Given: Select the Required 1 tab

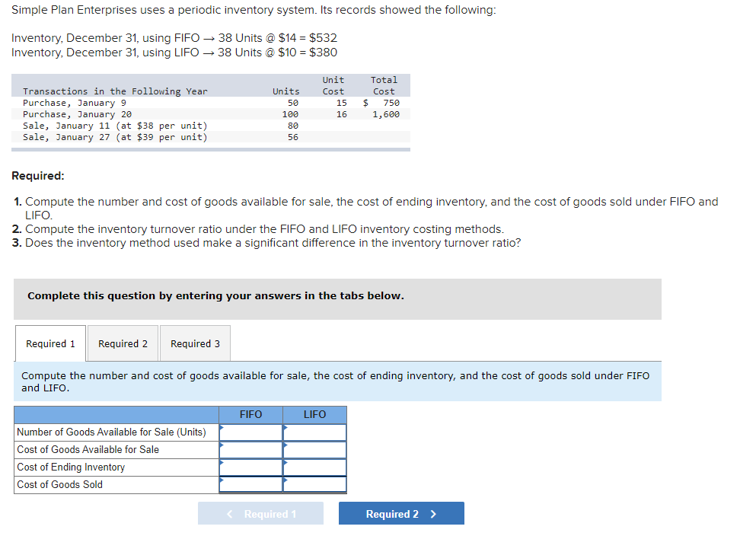Looking at the screenshot, I should [x=50, y=343].
